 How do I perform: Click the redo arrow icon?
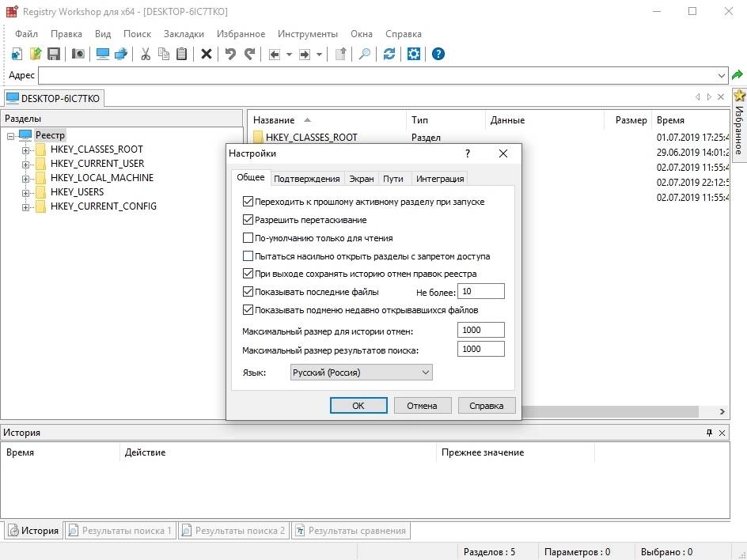pyautogui.click(x=249, y=54)
